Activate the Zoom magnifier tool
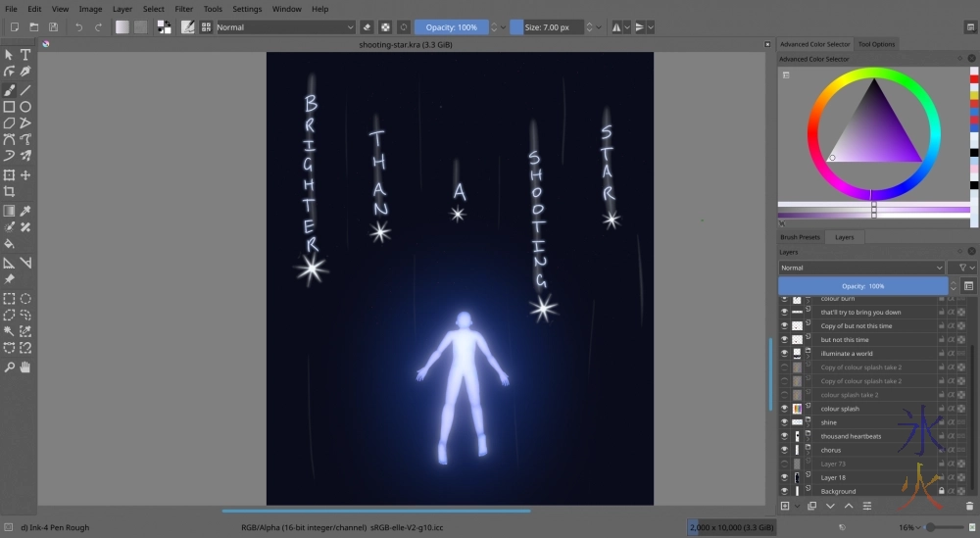This screenshot has height=538, width=980. (x=9, y=367)
